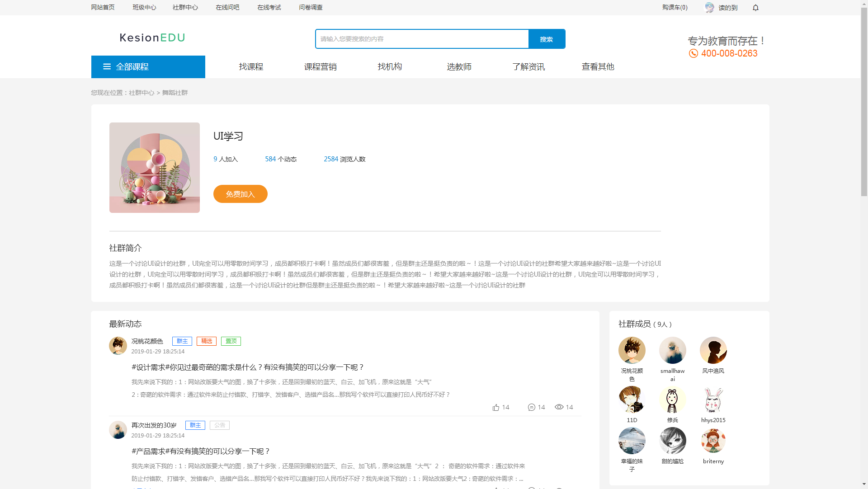Screen dimensions: 868x489
Task: Open the 选教师 navigation tab
Action: 459,67
